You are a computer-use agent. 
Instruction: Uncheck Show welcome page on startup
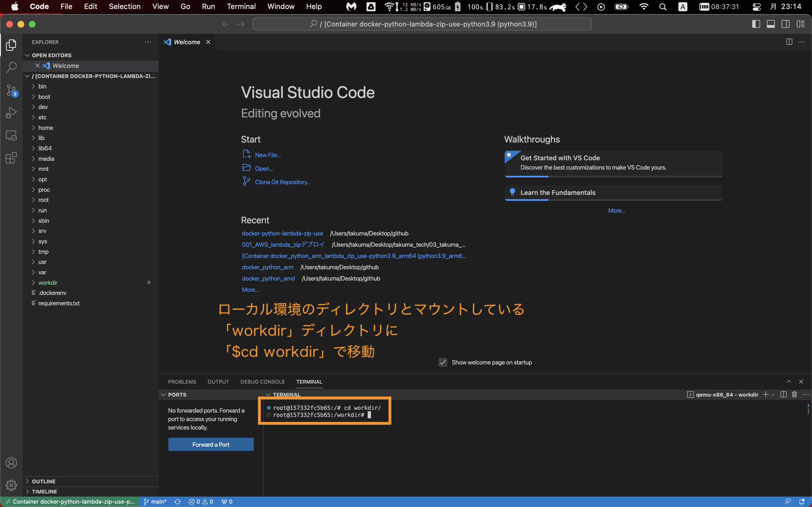click(443, 362)
